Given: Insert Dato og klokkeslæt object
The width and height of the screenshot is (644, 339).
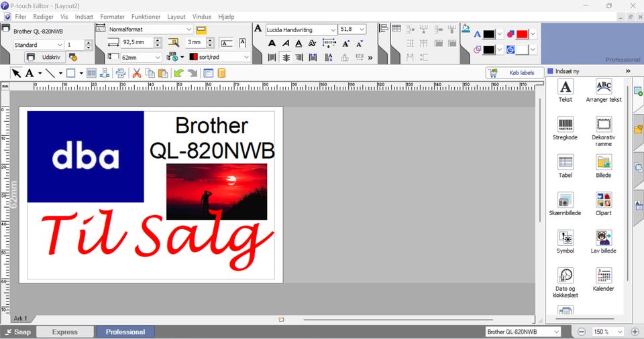Looking at the screenshot, I should coord(565,282).
